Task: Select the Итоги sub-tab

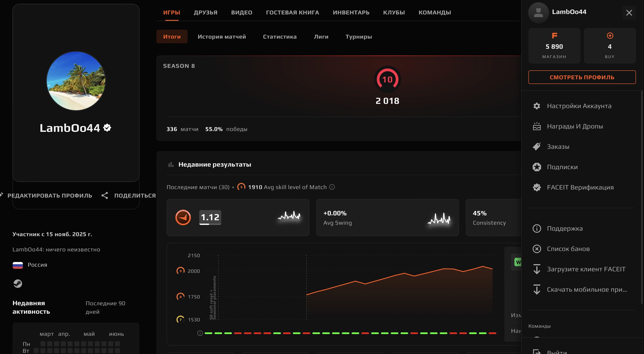Action: [172, 36]
